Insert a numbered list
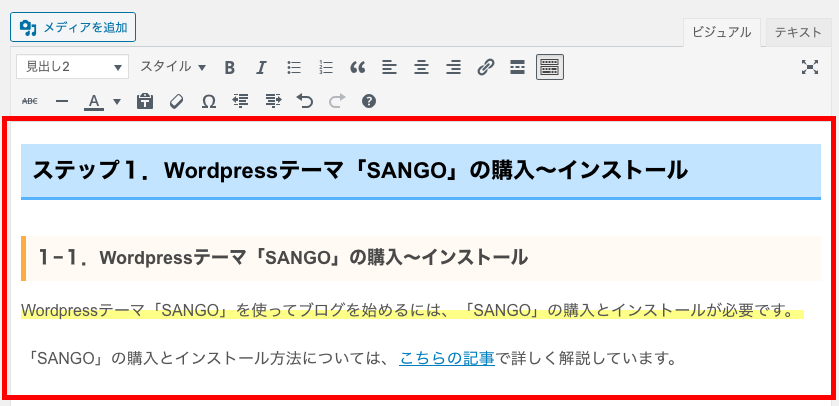The image size is (839, 406). coord(325,67)
